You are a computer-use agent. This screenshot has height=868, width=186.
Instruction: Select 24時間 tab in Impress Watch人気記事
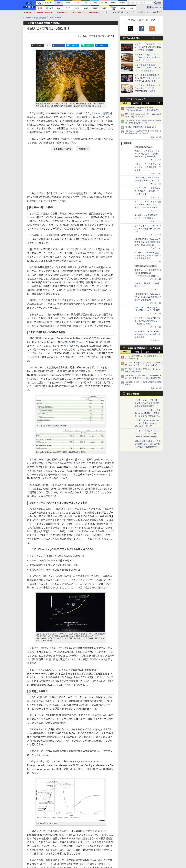[x=136, y=352]
